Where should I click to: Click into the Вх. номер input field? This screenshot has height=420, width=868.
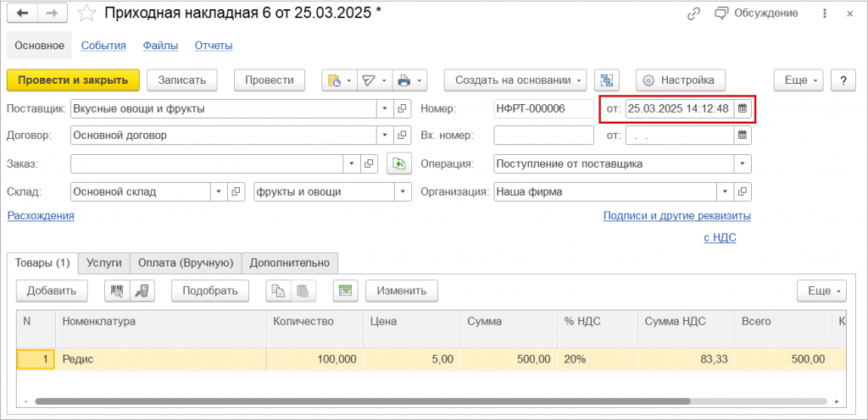543,135
